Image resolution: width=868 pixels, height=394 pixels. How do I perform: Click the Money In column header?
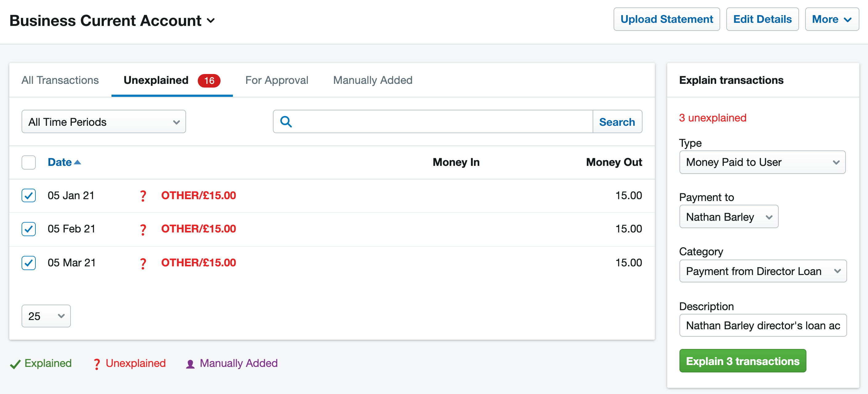click(x=456, y=162)
